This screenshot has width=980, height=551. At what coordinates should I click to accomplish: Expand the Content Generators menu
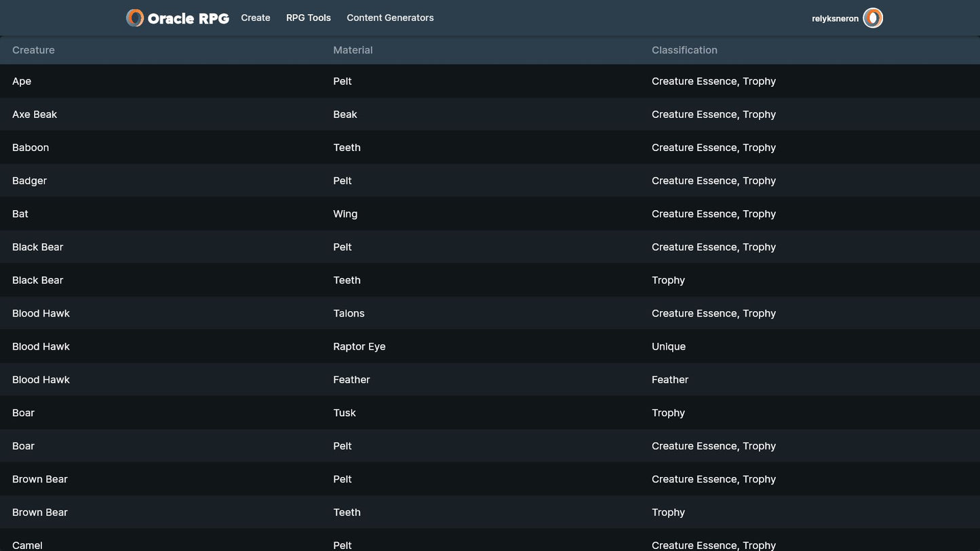point(390,18)
